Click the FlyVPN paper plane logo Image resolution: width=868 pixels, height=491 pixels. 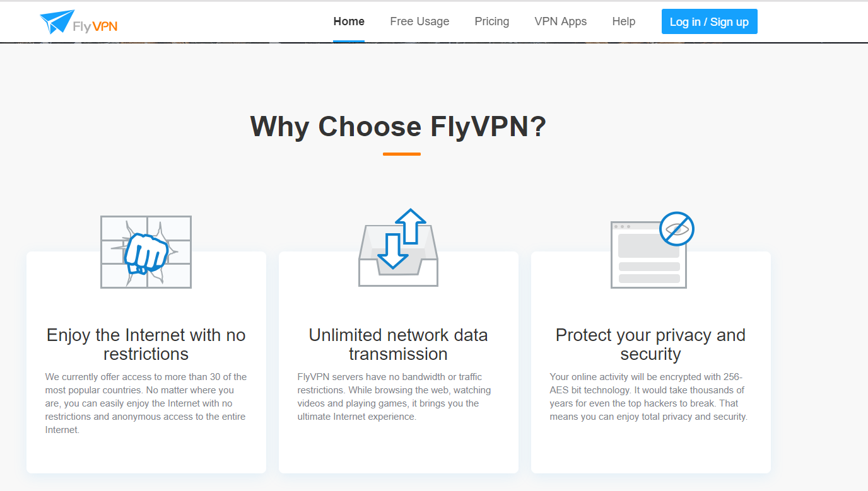coord(57,21)
